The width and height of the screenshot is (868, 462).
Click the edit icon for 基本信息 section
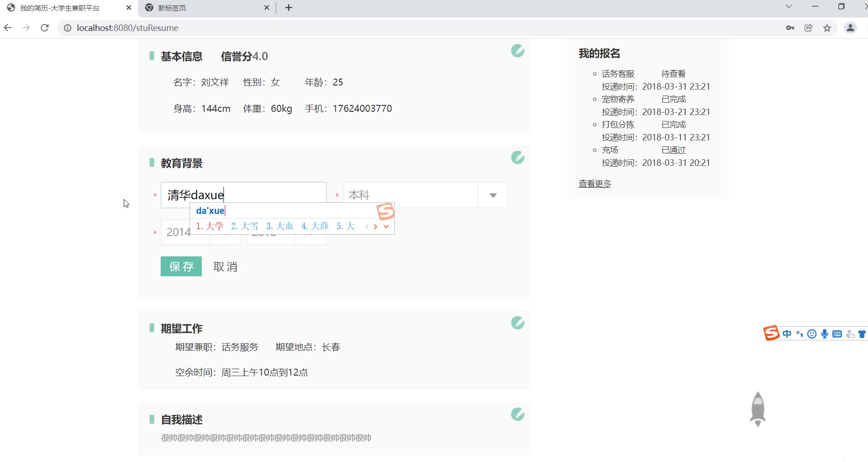pos(517,51)
